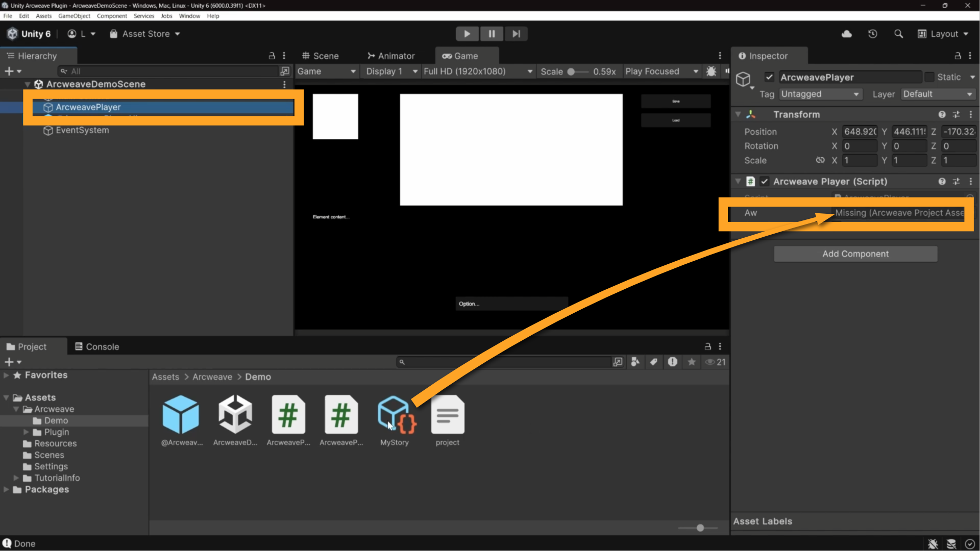Open the Play Focused dropdown
Viewport: 980px width, 551px height.
click(662, 71)
